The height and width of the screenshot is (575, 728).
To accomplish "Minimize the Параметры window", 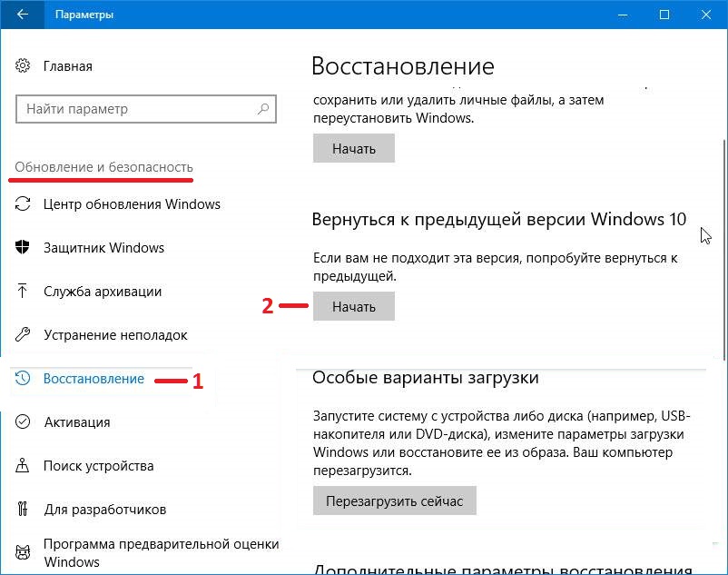I will [x=623, y=15].
